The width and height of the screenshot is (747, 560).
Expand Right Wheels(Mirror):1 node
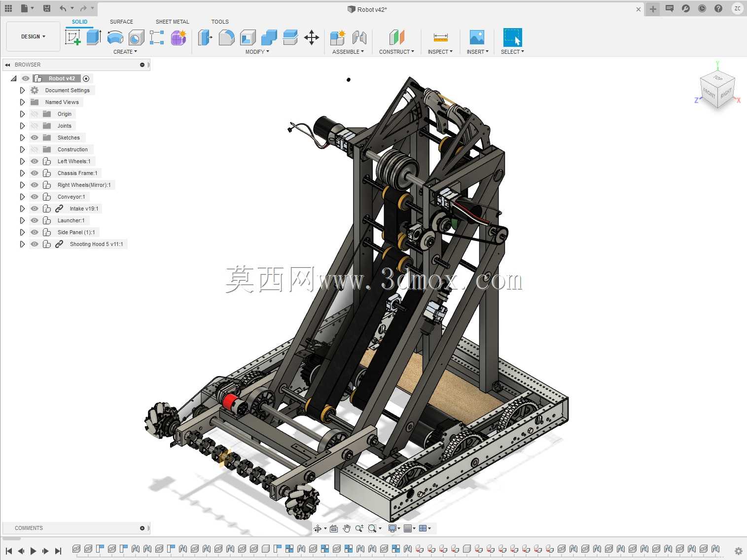pos(22,185)
